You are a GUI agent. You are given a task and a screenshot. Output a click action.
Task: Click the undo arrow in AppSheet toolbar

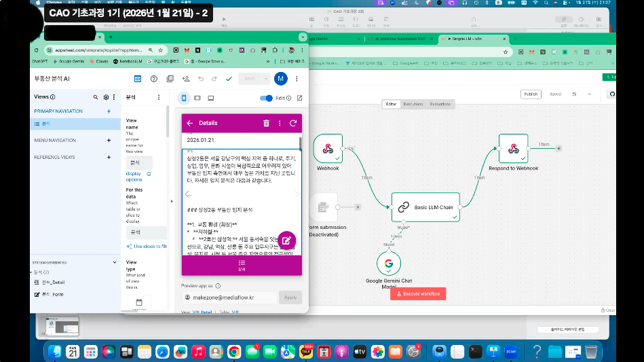[x=201, y=79]
